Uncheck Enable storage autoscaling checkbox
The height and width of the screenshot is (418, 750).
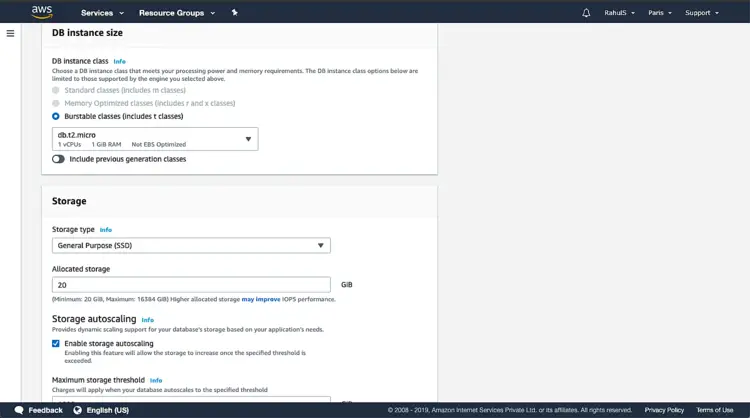tap(55, 343)
